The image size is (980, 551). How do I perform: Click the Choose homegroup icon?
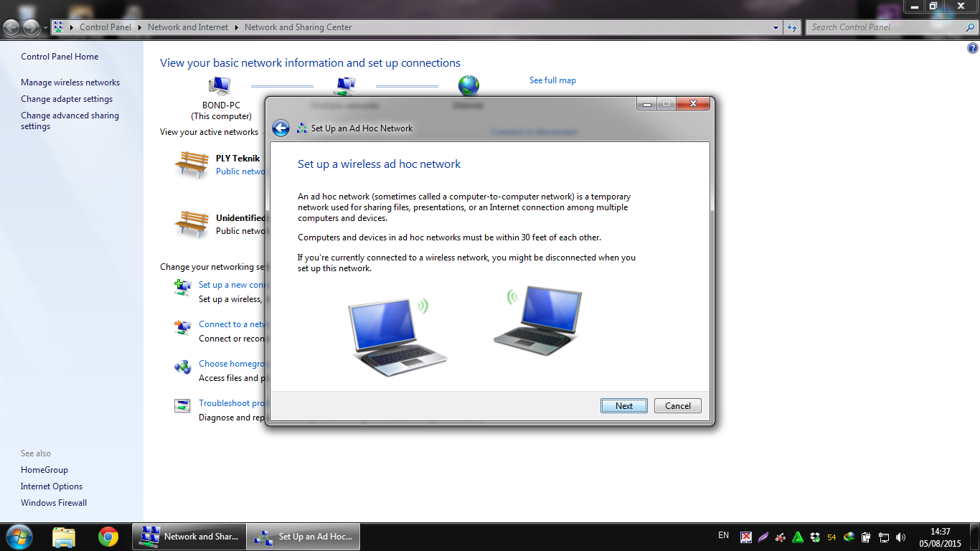pyautogui.click(x=182, y=367)
